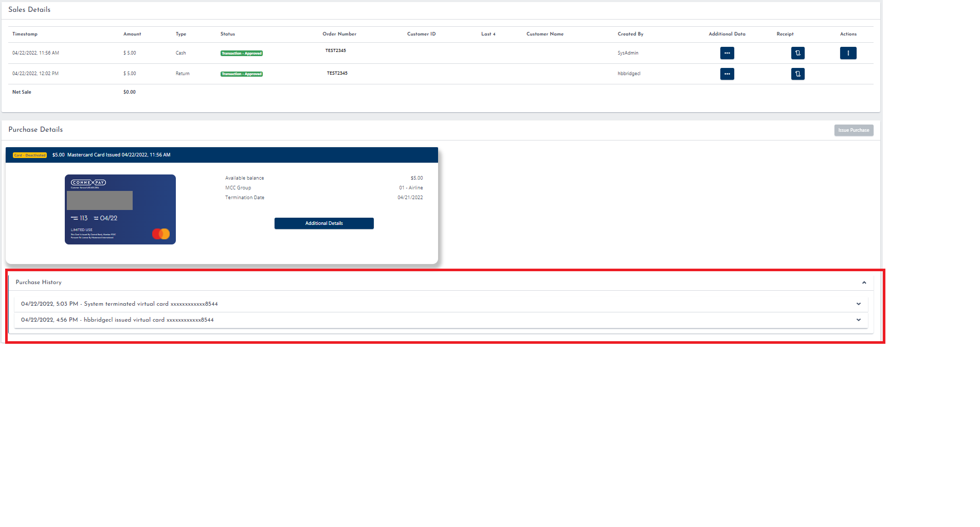Click the Last 4 column header

tap(488, 34)
